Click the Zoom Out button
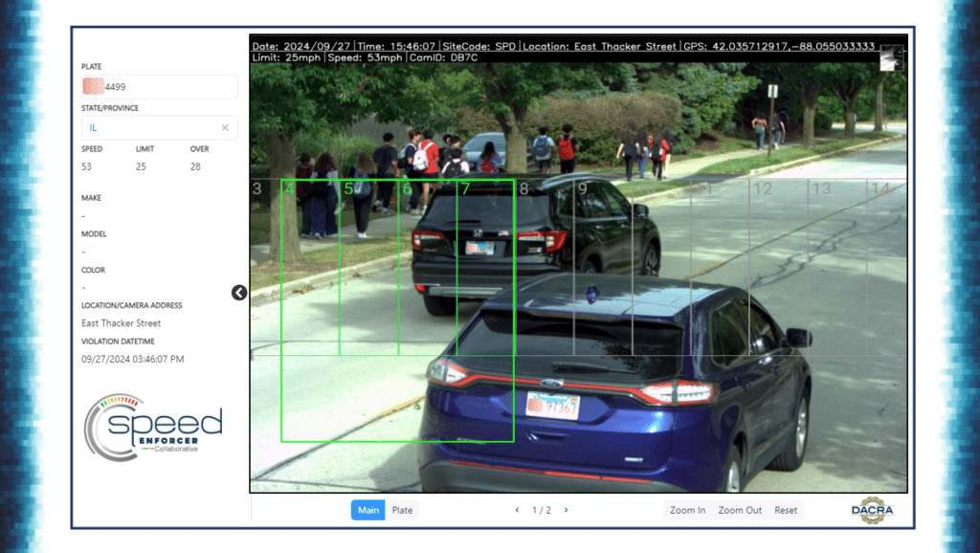 click(x=739, y=510)
